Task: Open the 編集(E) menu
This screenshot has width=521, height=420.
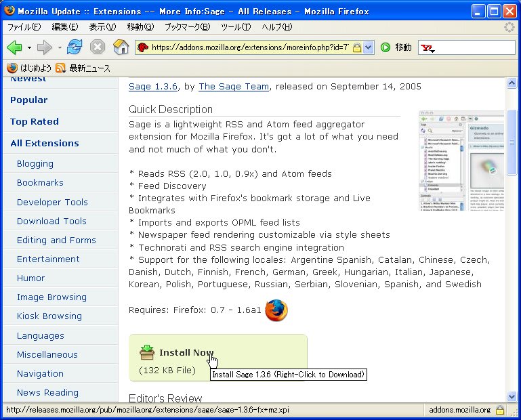Action: point(65,27)
